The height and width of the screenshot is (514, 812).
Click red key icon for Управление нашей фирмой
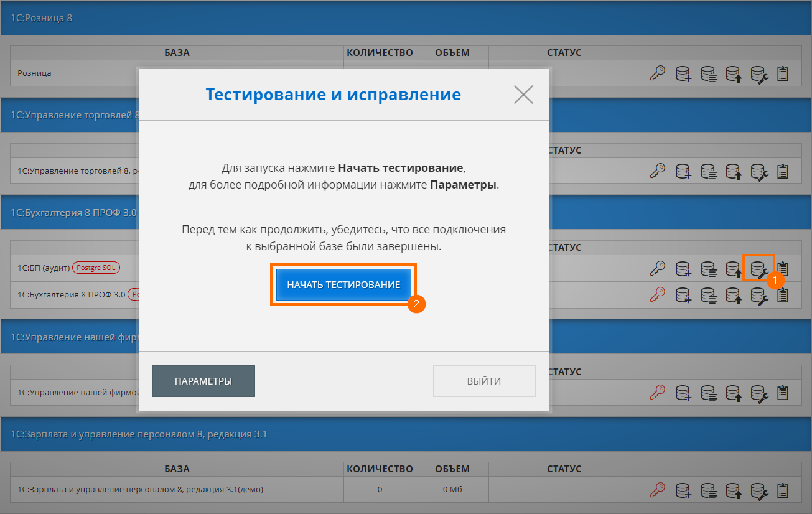[x=658, y=393]
